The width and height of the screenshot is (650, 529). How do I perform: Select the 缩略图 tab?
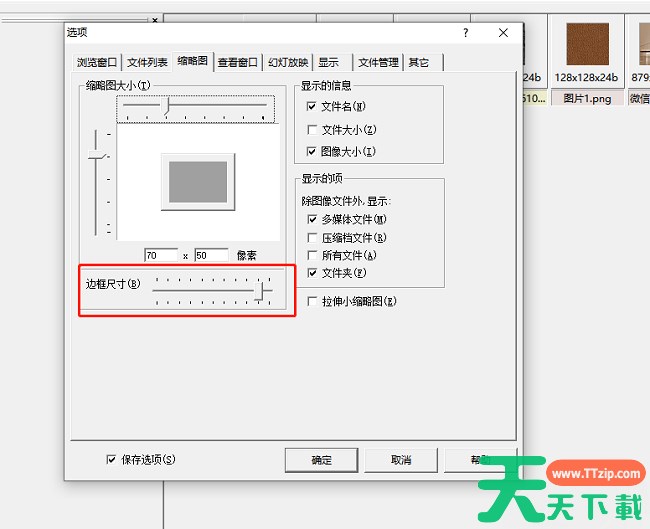193,61
